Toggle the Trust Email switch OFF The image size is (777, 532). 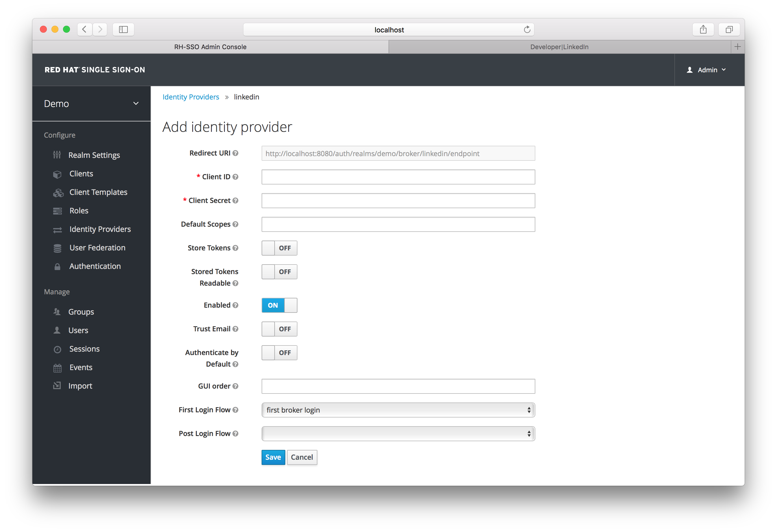(279, 329)
